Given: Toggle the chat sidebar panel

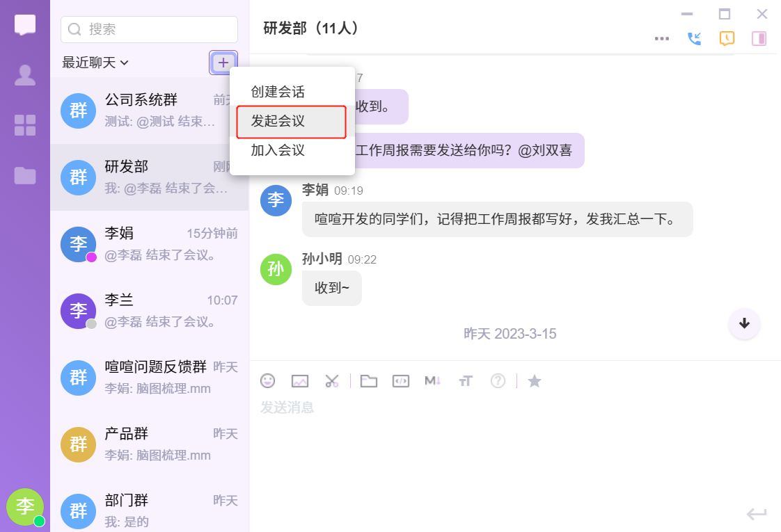Looking at the screenshot, I should (759, 39).
